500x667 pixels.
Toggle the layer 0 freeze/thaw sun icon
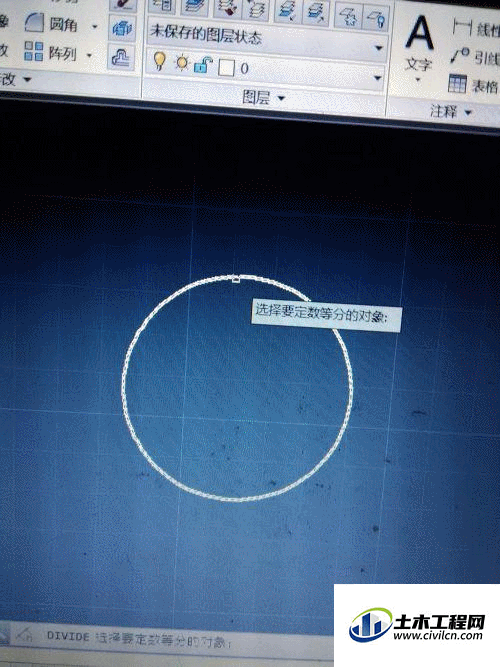[x=182, y=63]
